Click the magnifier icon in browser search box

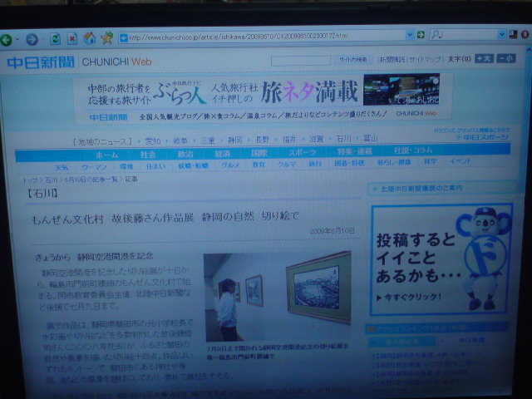(437, 34)
